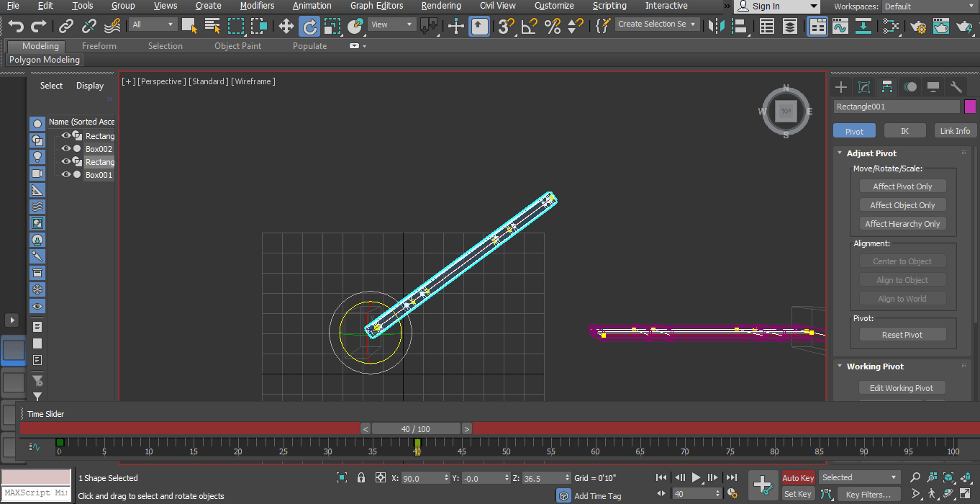The height and width of the screenshot is (504, 980).
Task: Click the Undo arrow icon
Action: tap(16, 27)
